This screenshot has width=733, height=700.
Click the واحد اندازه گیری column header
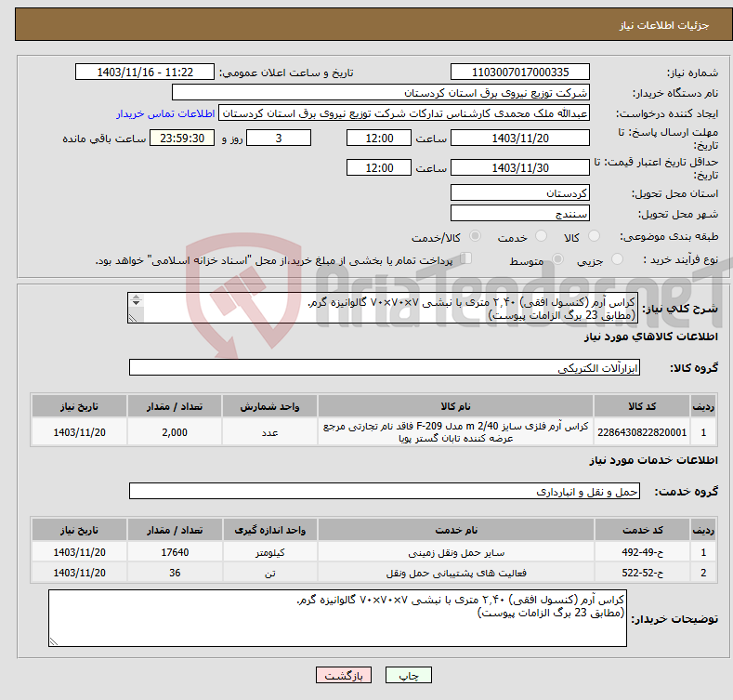pos(269,530)
